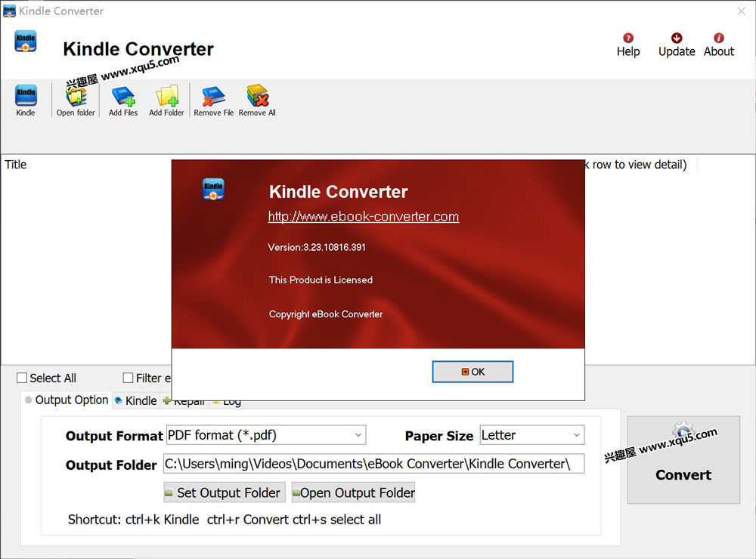Click the Remove File icon

[x=214, y=100]
